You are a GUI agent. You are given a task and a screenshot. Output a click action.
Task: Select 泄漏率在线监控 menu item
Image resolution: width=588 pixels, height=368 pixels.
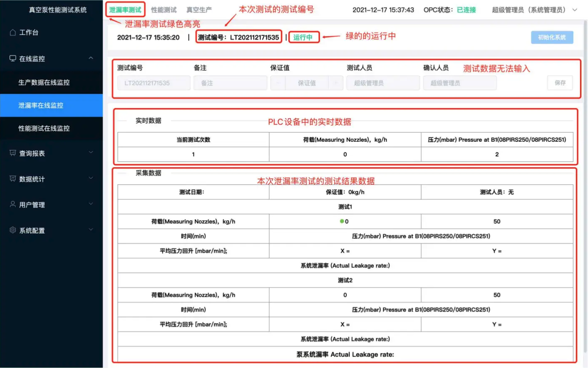tap(52, 106)
